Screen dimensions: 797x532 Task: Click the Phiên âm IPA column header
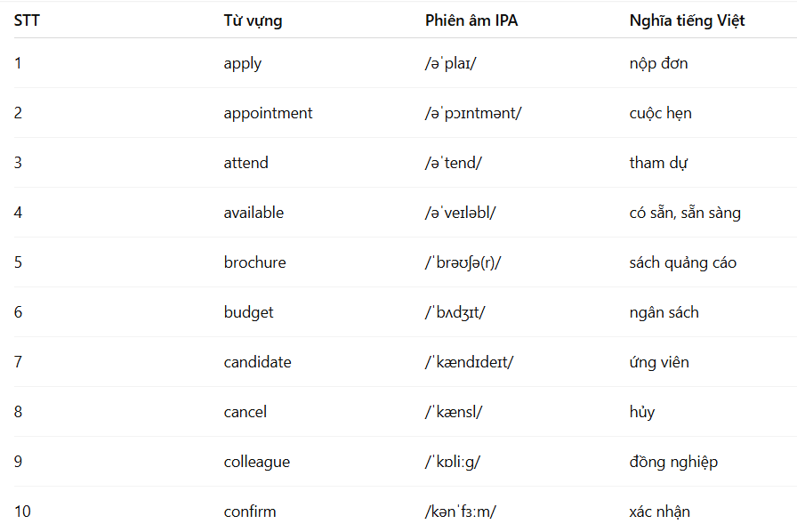(x=471, y=20)
